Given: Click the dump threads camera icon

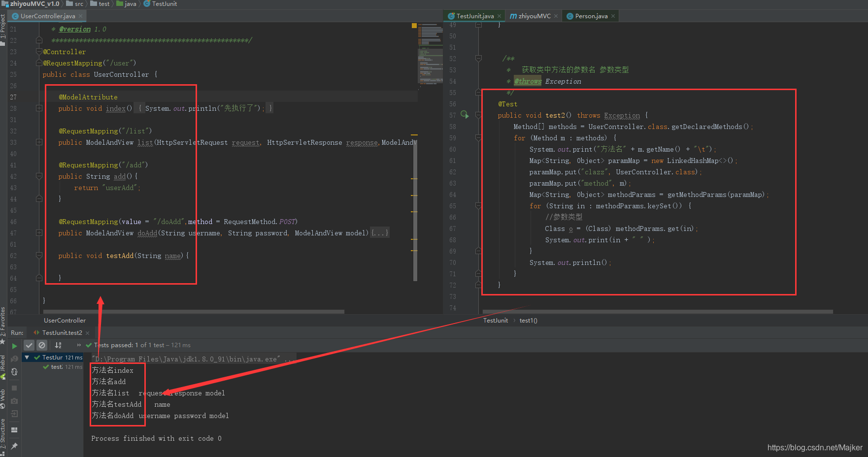Looking at the screenshot, I should pos(14,401).
